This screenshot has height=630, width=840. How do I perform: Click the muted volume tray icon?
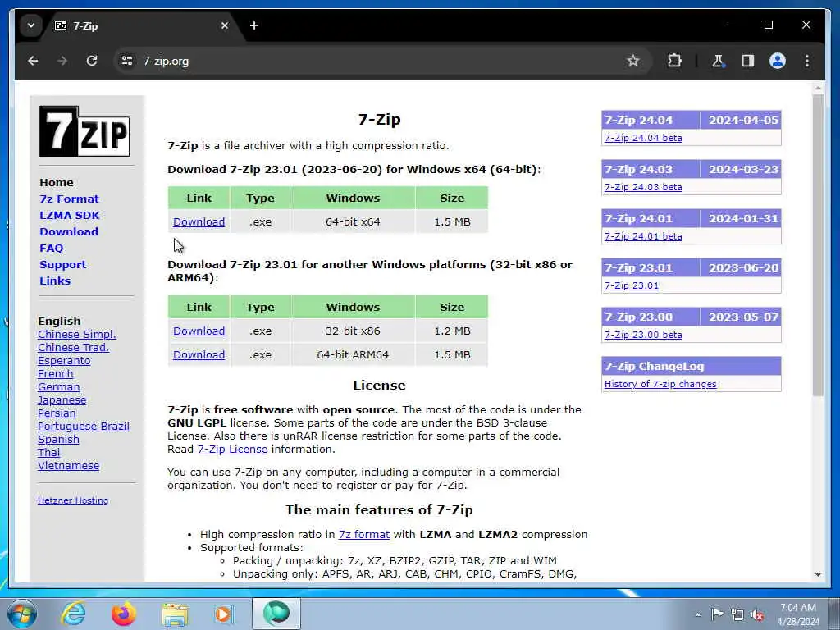coord(757,614)
